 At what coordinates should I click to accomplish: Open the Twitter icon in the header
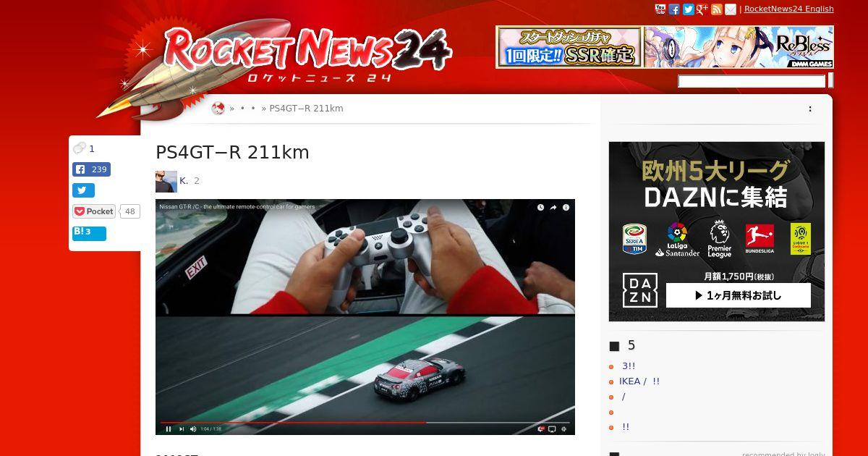[x=689, y=9]
